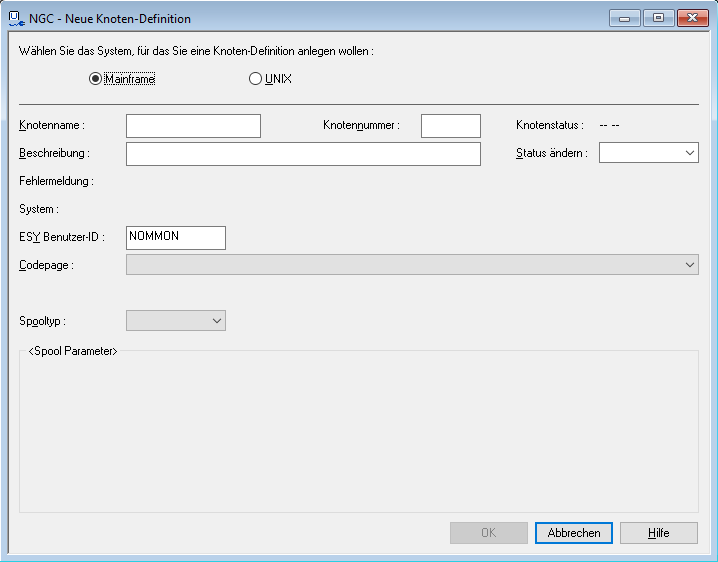Click the Fehlermeldung label

click(x=56, y=181)
